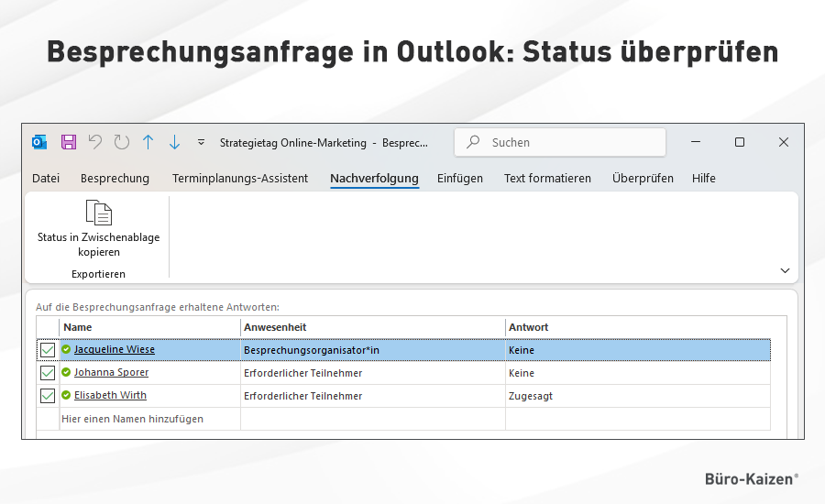Collapse the ribbon with the chevron

785,270
